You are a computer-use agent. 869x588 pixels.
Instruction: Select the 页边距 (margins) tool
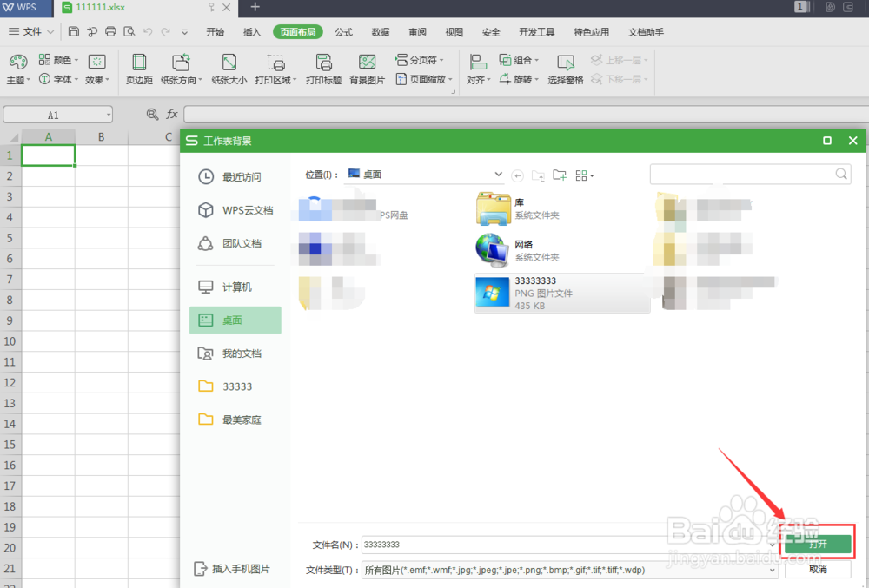tap(139, 69)
